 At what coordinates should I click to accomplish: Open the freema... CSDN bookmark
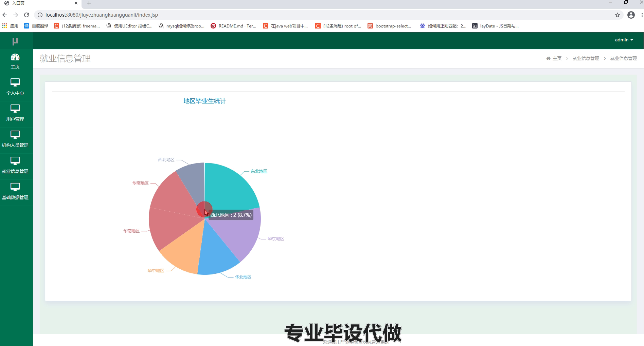[77, 26]
